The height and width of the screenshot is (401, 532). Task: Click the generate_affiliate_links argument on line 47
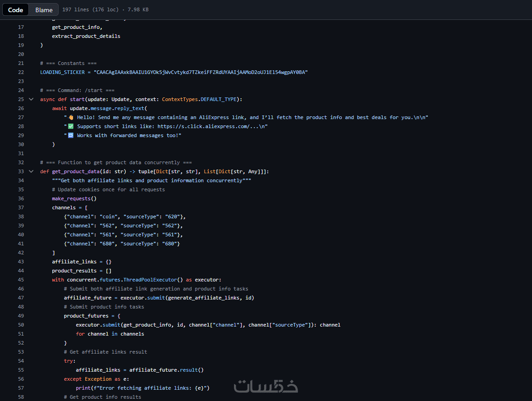pos(205,298)
